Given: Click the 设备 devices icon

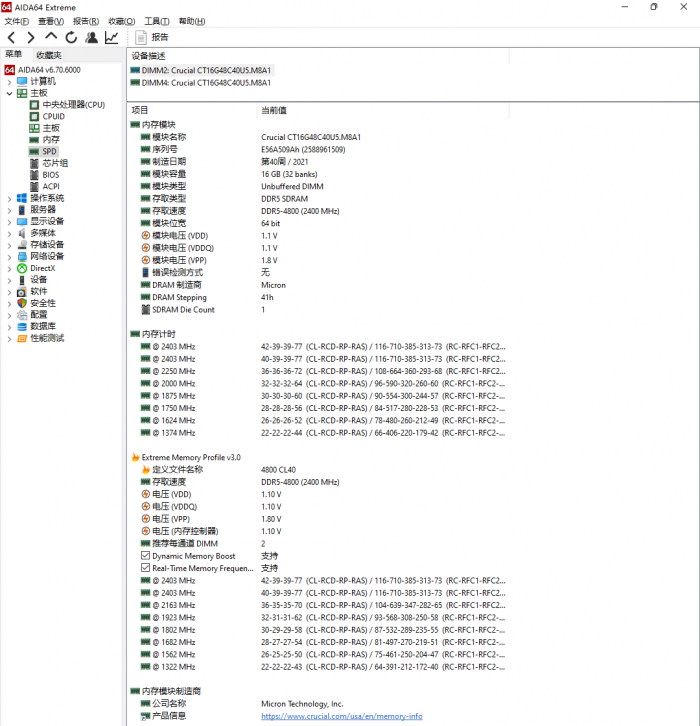Looking at the screenshot, I should tap(22, 280).
